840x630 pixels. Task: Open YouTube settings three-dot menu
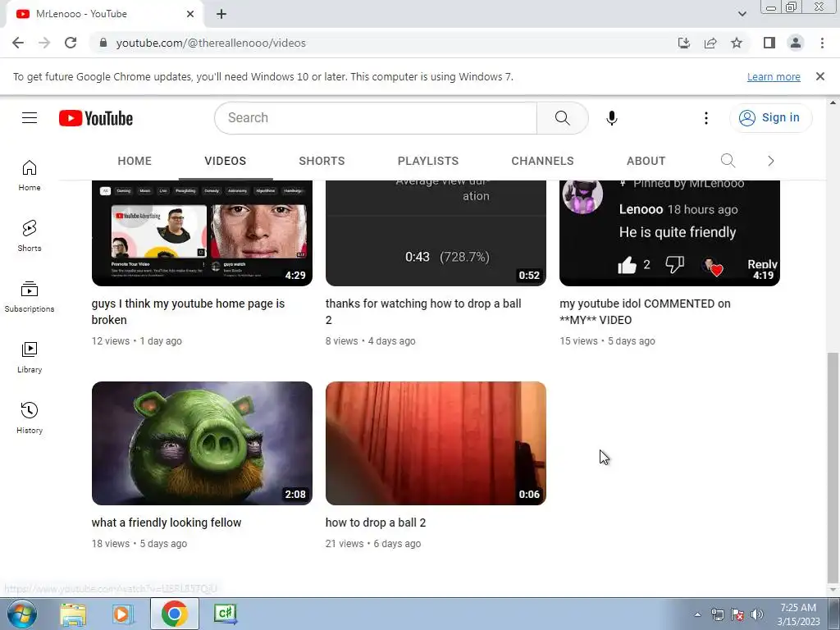coord(706,118)
